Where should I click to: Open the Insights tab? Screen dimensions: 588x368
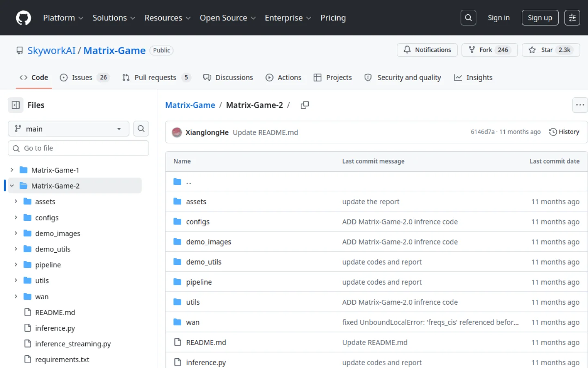point(473,78)
